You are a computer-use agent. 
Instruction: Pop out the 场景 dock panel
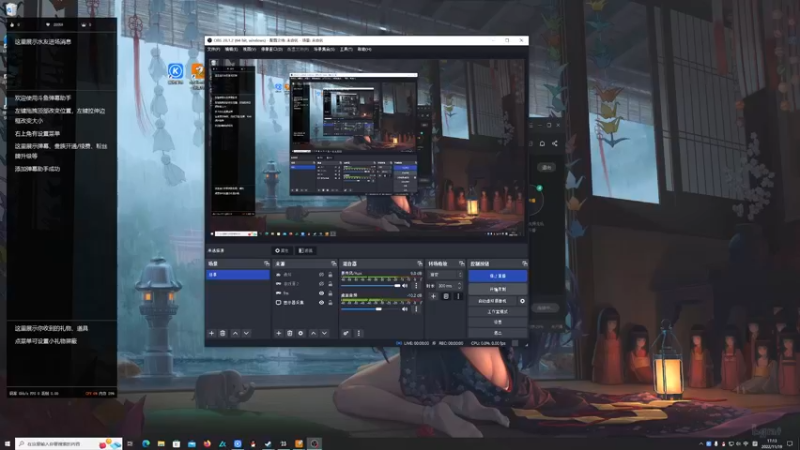[x=266, y=264]
